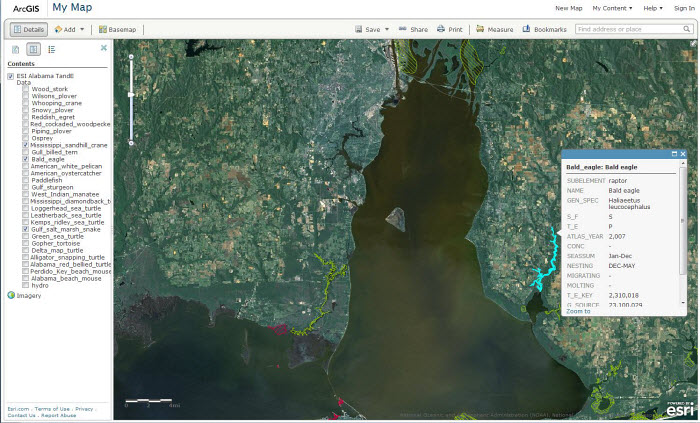Click the popup scrollbar down arrow
Image resolution: width=700 pixels, height=423 pixels.
pyautogui.click(x=683, y=303)
